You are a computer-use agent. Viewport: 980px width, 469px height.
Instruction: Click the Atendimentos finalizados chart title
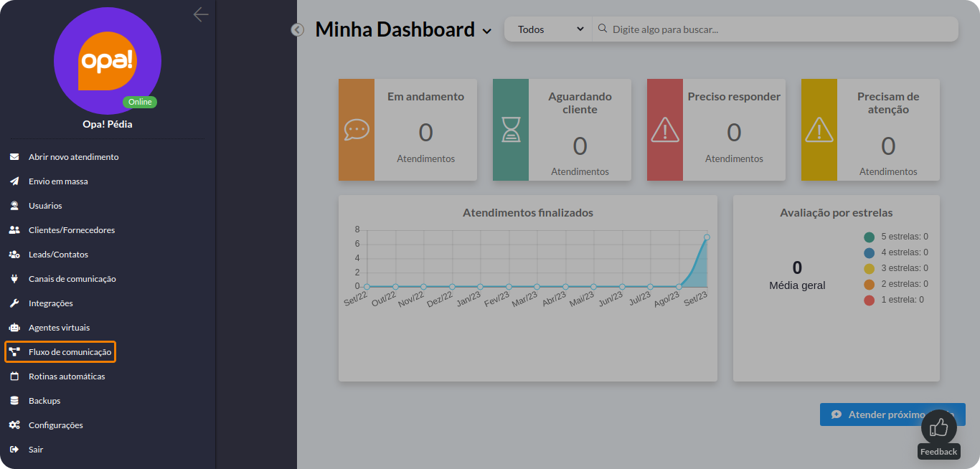click(528, 213)
